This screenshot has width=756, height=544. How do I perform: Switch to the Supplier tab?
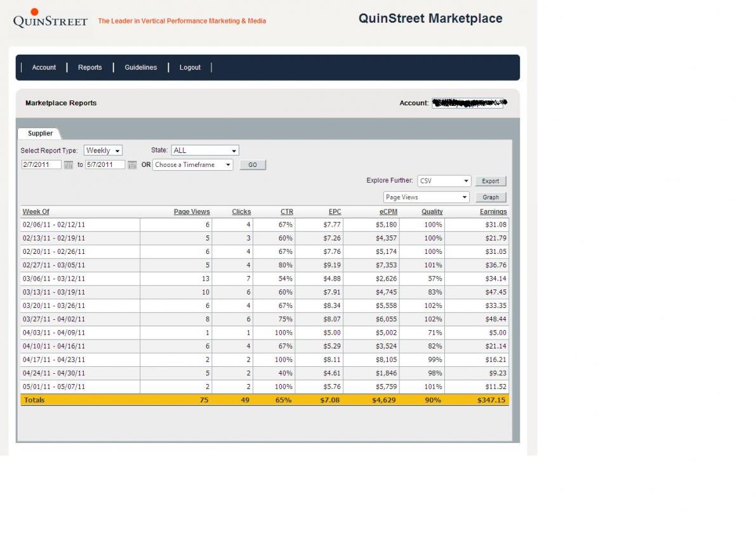coord(40,133)
